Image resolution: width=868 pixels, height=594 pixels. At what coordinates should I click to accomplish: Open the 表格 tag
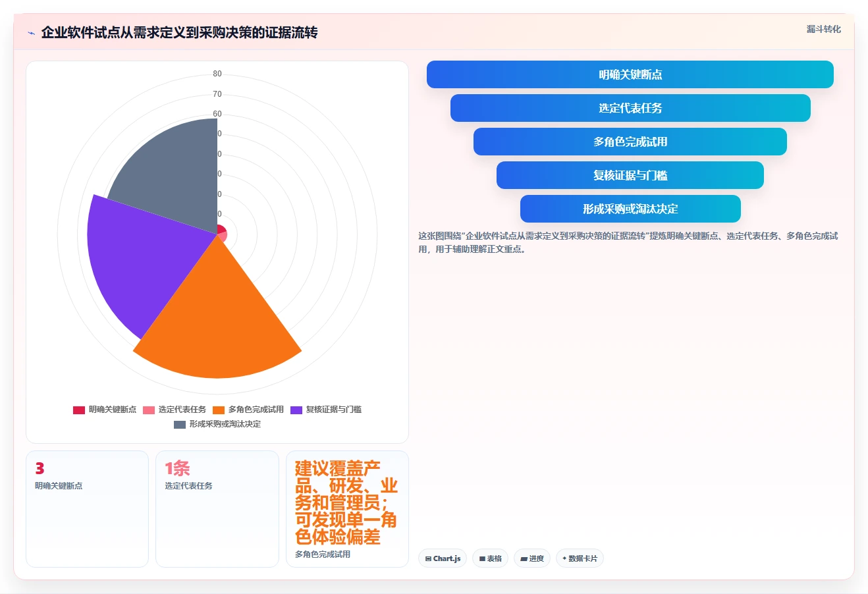[490, 558]
